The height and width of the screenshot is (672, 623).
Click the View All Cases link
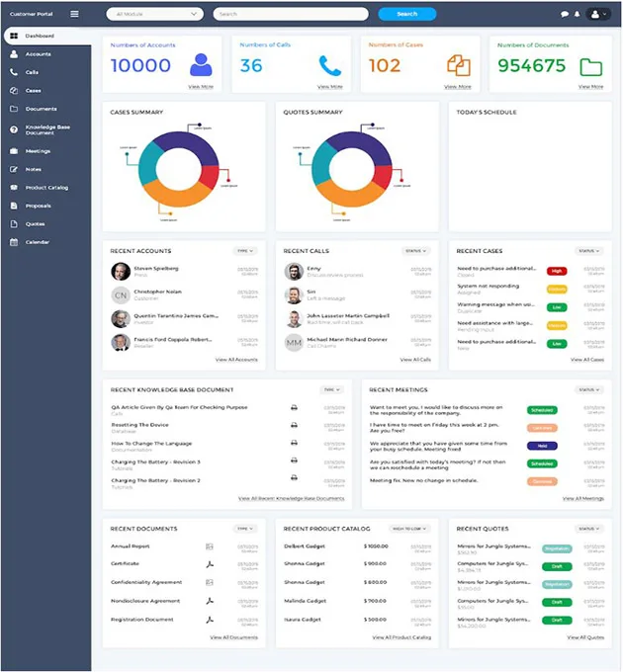coord(586,360)
